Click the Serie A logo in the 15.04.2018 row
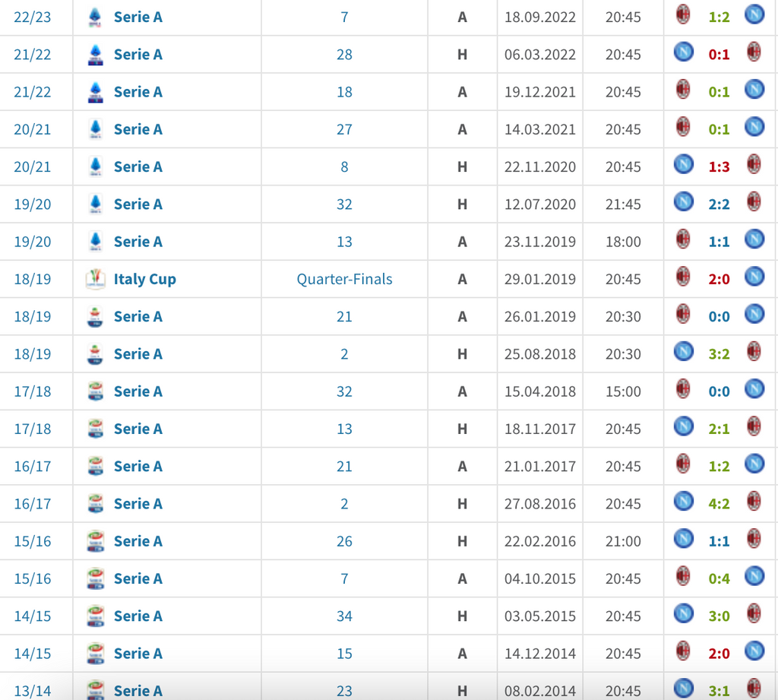This screenshot has width=778, height=700. 95,391
